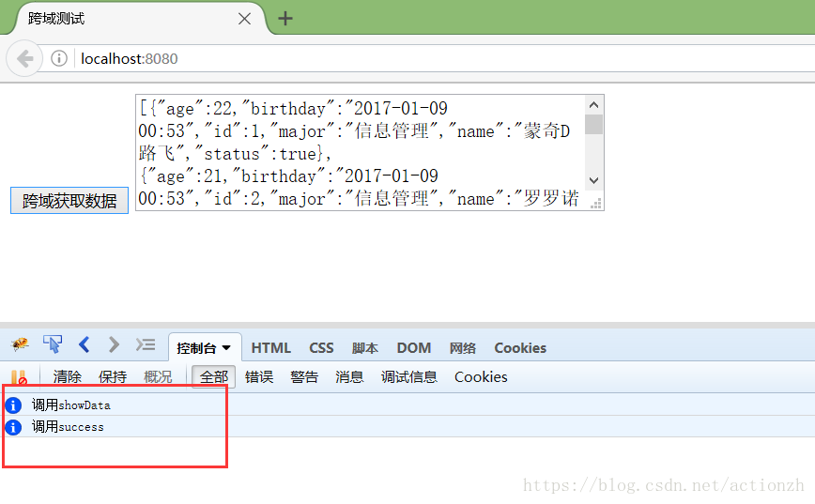This screenshot has width=815, height=504.
Task: Click the textarea scroll up arrow
Action: click(x=594, y=105)
